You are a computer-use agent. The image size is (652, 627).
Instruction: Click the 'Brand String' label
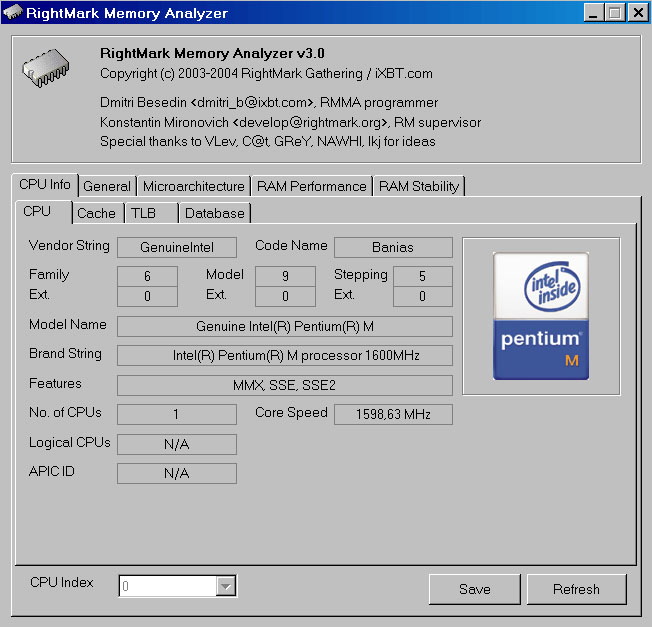65,354
